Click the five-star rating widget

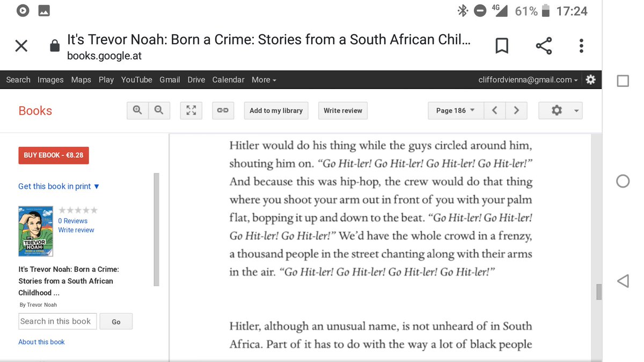pyautogui.click(x=78, y=210)
